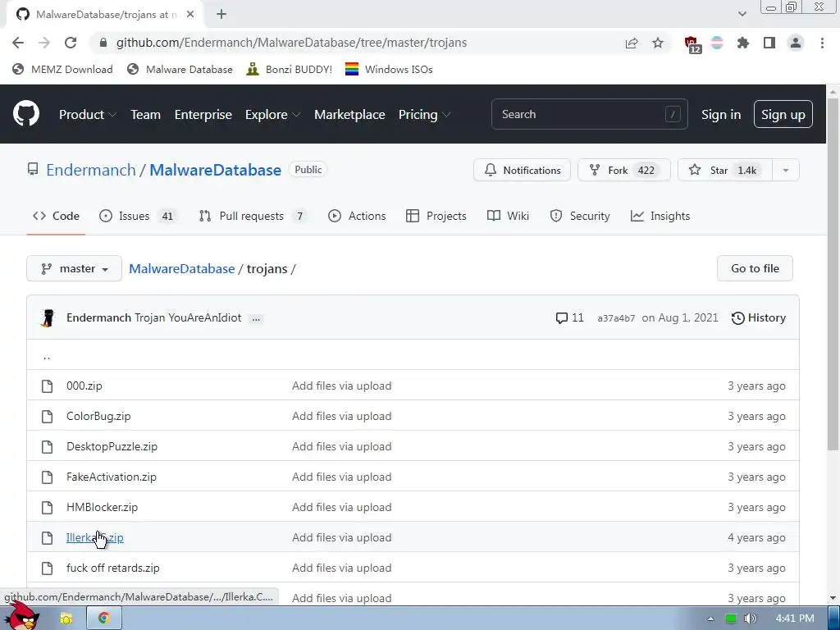Click the browser address bar URL
840x630 pixels.
pyautogui.click(x=291, y=43)
